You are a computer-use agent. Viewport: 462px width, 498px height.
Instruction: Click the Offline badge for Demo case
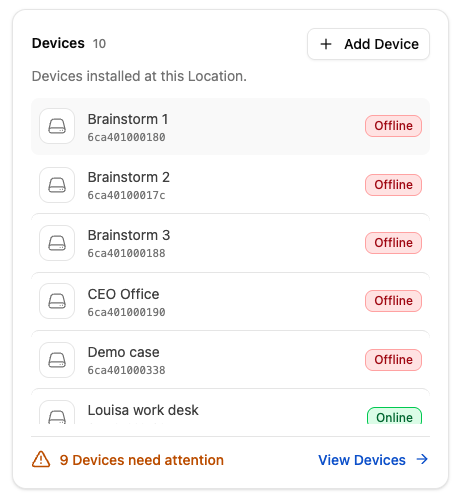click(x=393, y=360)
